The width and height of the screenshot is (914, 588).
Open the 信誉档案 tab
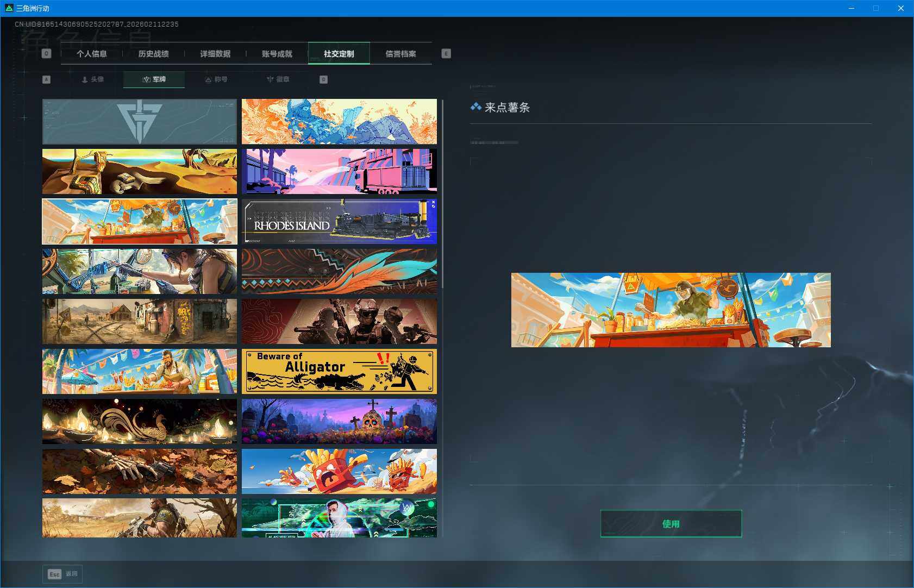point(401,54)
